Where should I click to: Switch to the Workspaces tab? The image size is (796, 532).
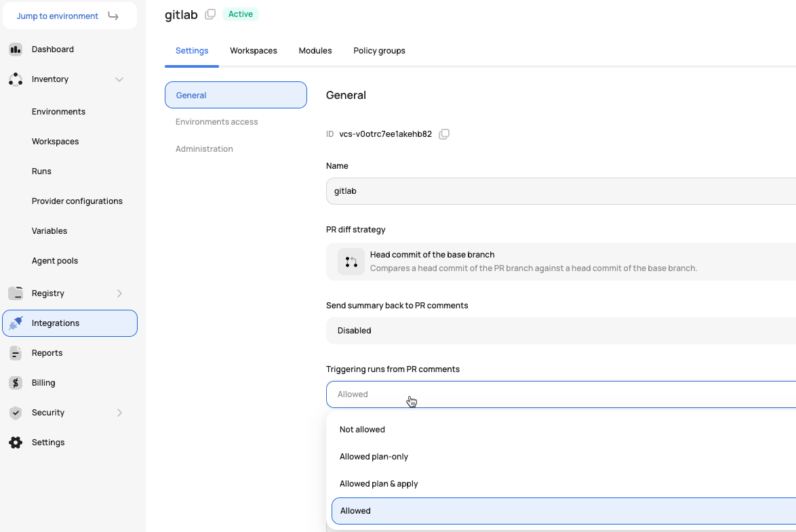click(x=254, y=51)
